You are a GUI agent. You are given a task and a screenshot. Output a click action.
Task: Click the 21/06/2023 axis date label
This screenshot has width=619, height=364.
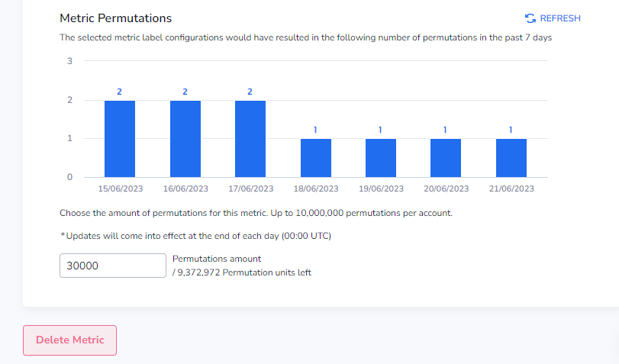pyautogui.click(x=511, y=188)
